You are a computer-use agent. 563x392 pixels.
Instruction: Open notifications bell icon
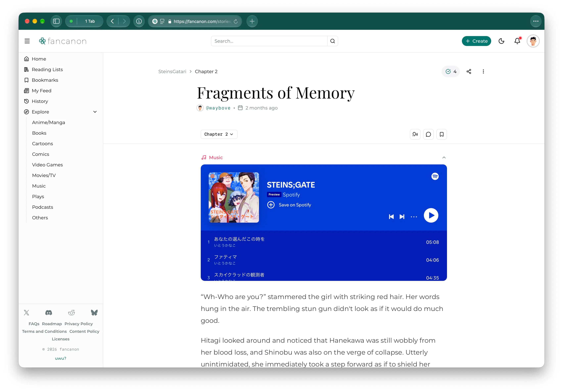tap(517, 41)
